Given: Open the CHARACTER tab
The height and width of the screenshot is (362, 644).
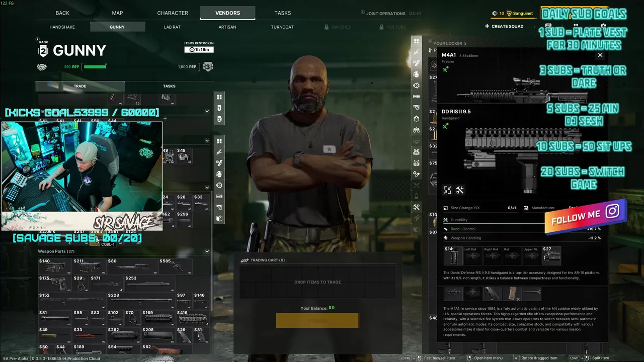Looking at the screenshot, I should 173,13.
